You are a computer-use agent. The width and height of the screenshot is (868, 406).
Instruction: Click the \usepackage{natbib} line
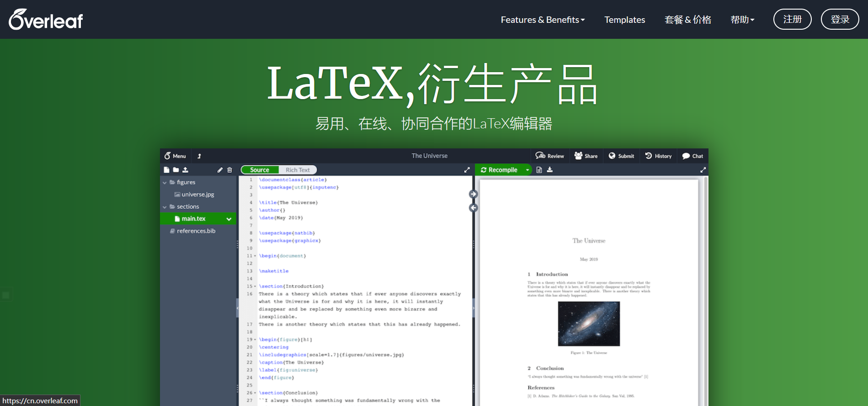point(287,233)
